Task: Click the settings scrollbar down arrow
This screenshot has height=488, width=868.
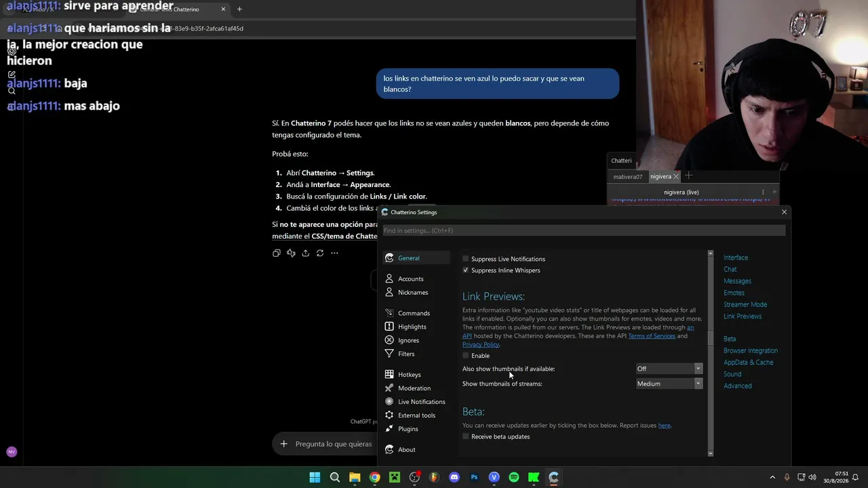Action: click(711, 453)
